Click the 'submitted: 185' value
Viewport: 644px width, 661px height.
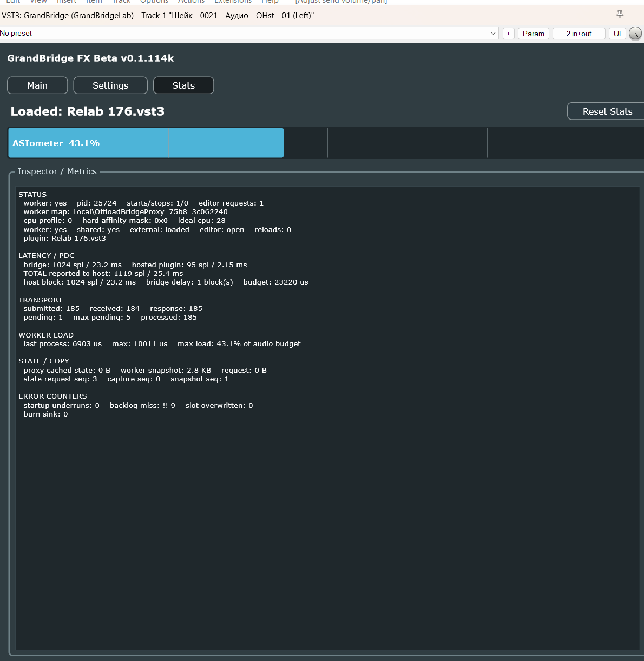click(51, 309)
